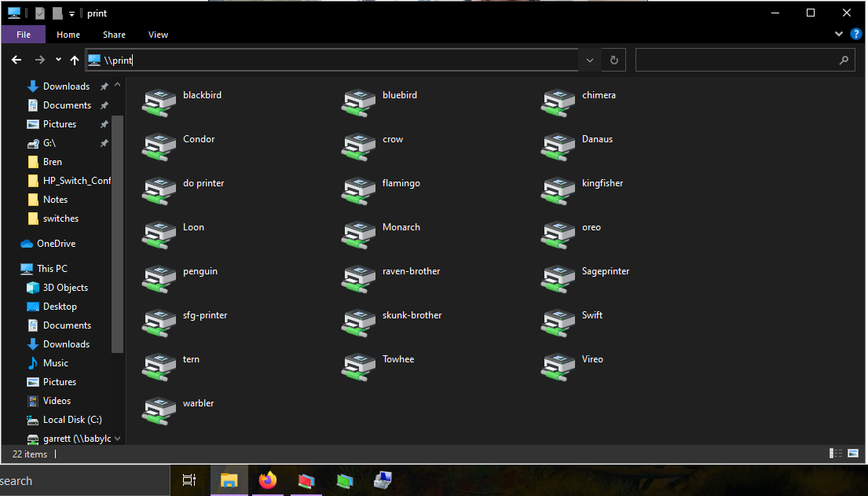This screenshot has height=496, width=868.
Task: Open the View ribbon tab
Action: 158,35
